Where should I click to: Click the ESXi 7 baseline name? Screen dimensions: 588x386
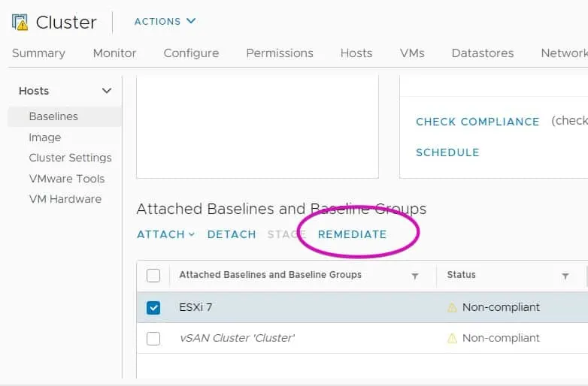[195, 307]
